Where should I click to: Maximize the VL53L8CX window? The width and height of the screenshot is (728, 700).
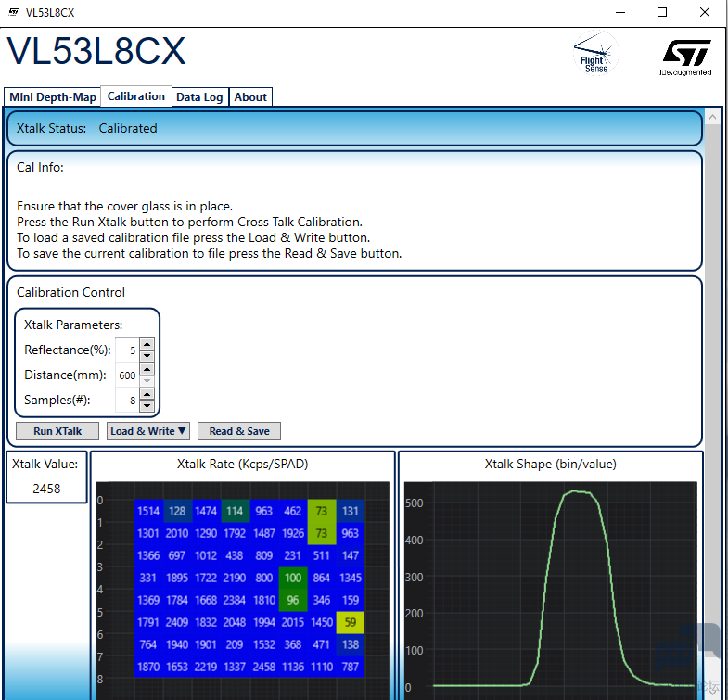(662, 12)
